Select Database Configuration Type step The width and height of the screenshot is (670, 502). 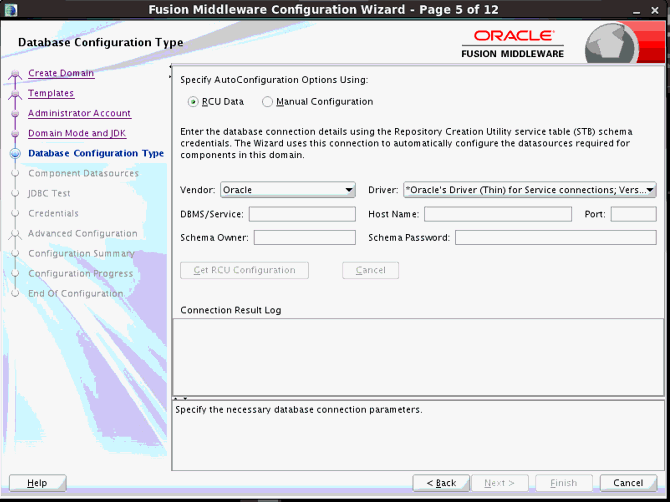[96, 153]
